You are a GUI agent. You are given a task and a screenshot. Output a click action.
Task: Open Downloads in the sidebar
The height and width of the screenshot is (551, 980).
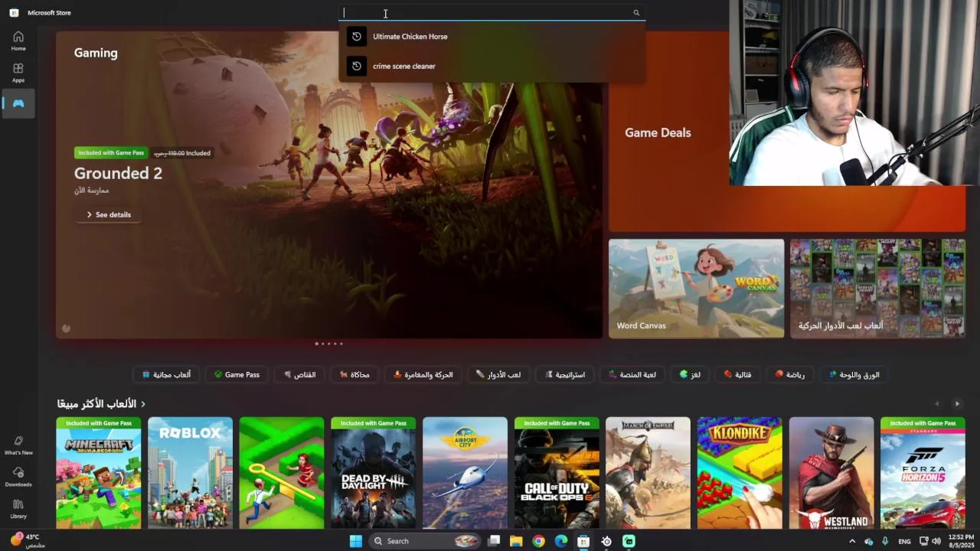pyautogui.click(x=18, y=477)
